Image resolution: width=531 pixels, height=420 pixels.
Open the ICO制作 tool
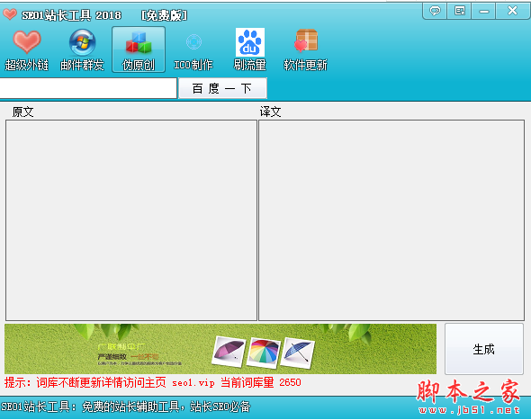(x=193, y=50)
